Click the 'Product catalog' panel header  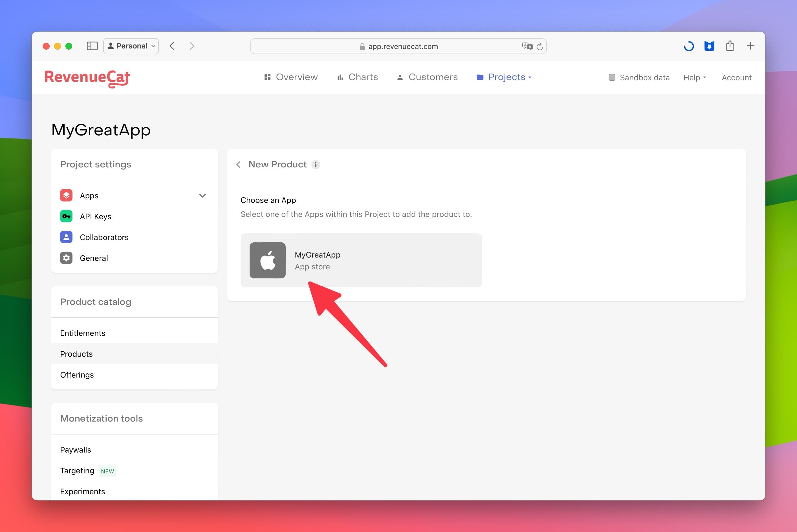point(95,302)
